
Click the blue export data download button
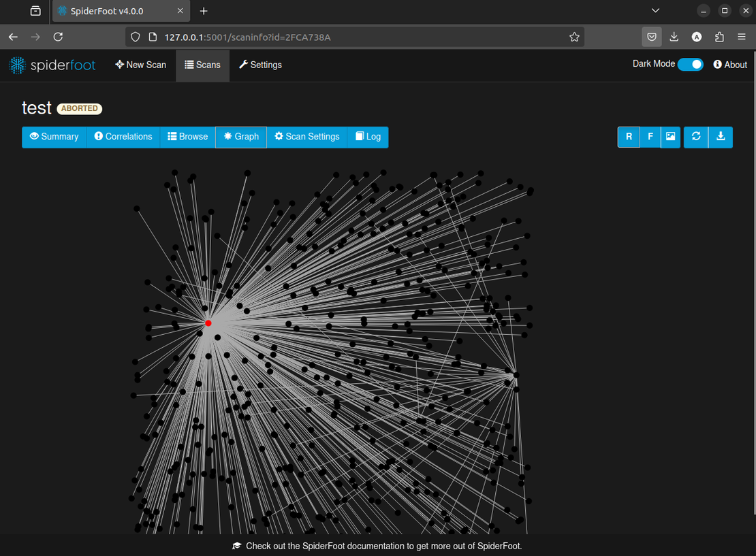[721, 137]
